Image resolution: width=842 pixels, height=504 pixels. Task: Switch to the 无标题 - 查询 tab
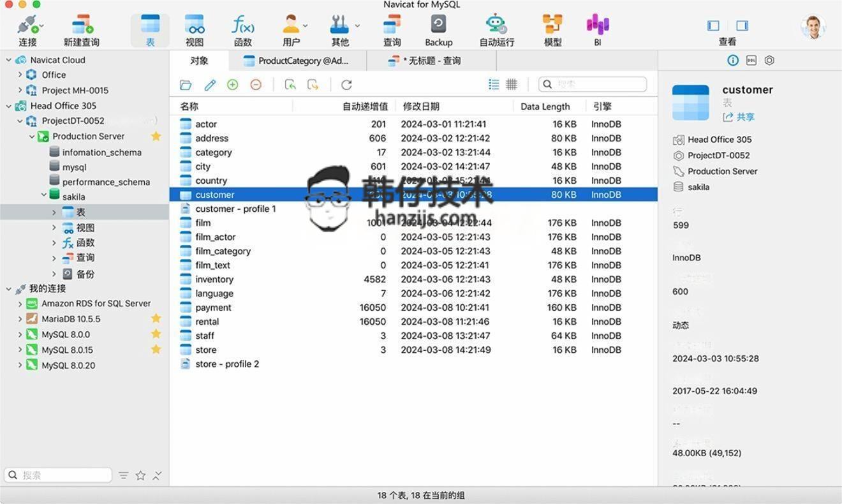[431, 61]
